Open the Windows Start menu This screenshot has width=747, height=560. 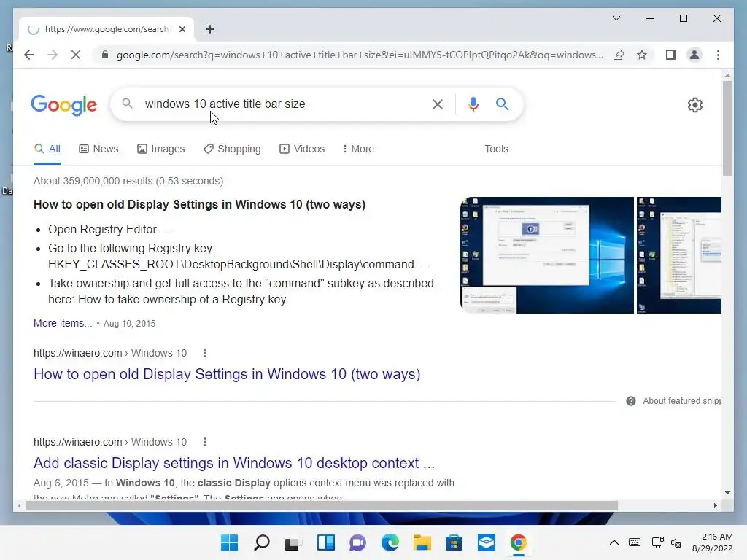click(229, 542)
